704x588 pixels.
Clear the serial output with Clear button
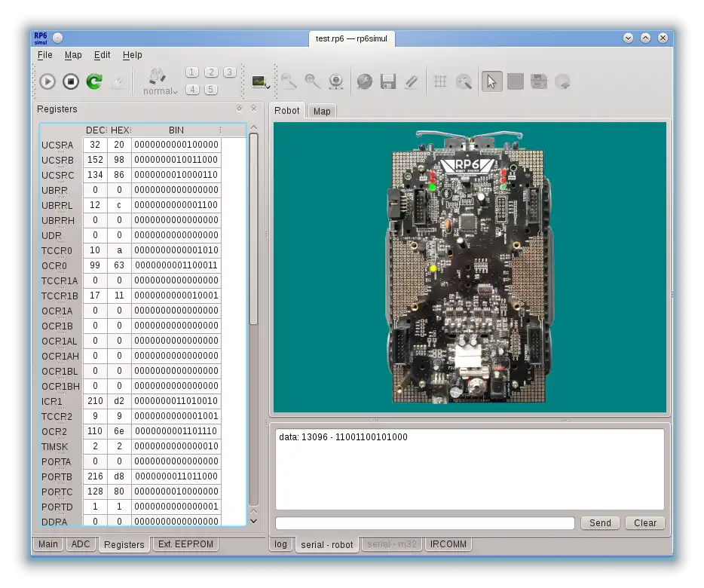point(645,523)
